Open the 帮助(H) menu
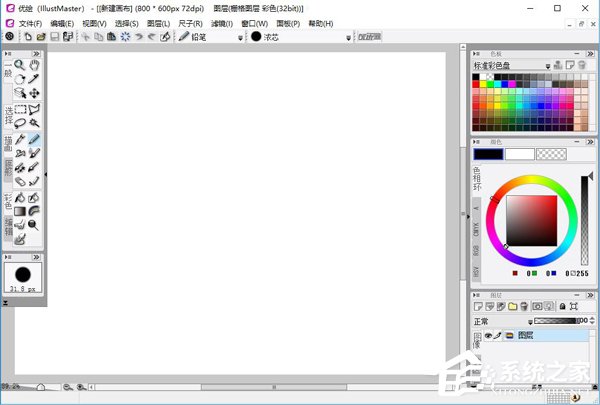The width and height of the screenshot is (600, 405). click(x=321, y=24)
